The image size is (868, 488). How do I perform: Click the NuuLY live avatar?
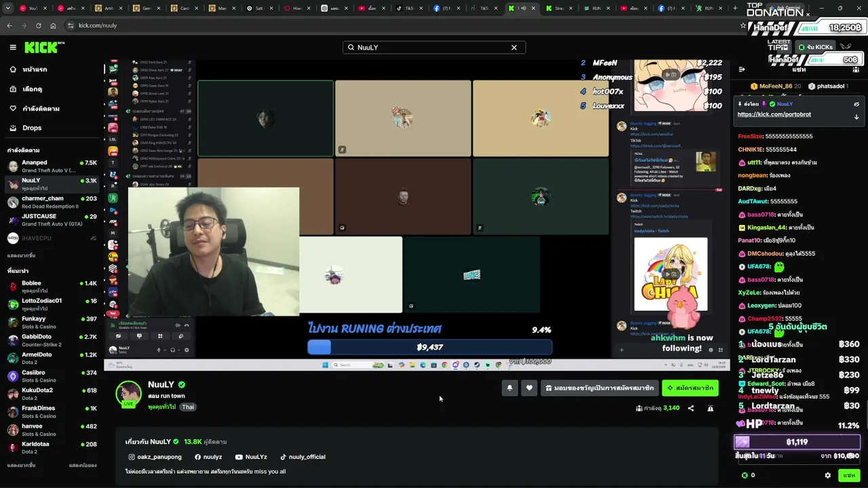point(128,394)
